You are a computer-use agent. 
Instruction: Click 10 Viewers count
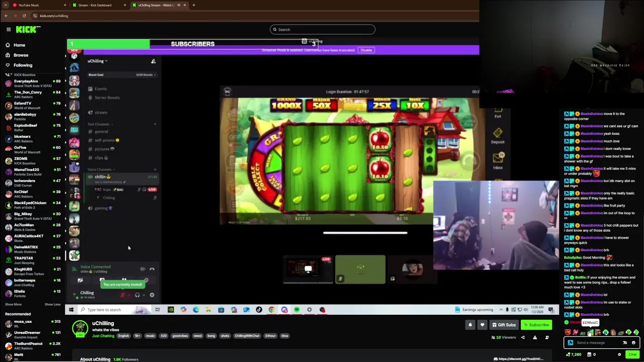(x=504, y=337)
